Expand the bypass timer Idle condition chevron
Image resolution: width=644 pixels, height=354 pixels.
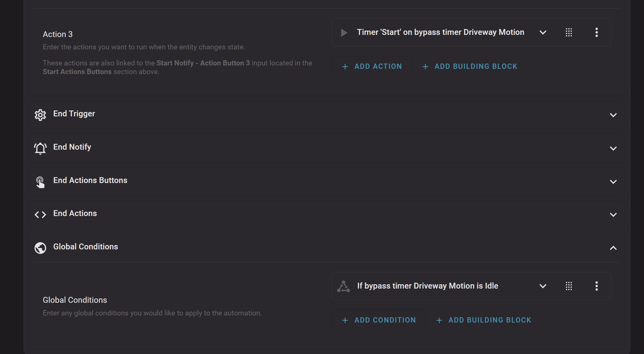(x=543, y=286)
